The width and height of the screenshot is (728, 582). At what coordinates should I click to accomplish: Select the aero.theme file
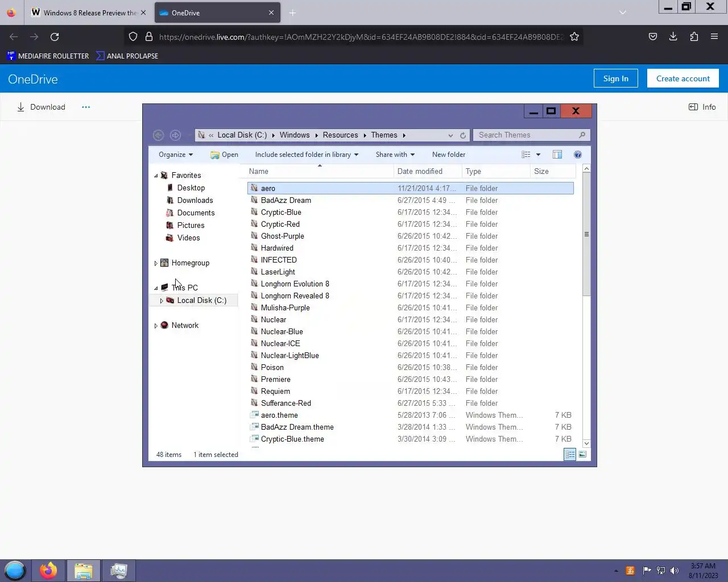410,415
